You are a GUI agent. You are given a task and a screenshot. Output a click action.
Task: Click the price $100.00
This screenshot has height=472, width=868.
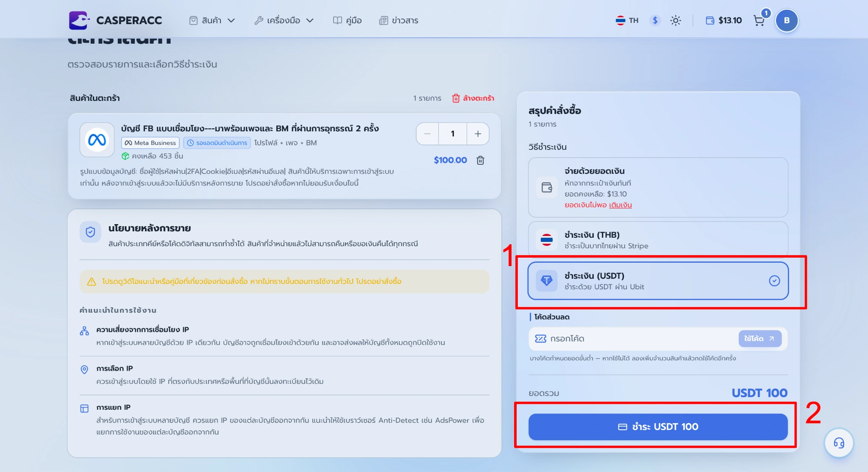click(x=450, y=160)
